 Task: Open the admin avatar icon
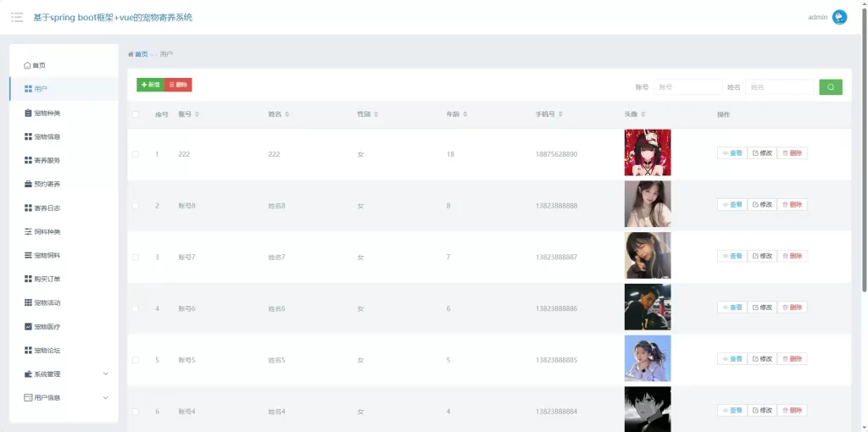point(839,17)
